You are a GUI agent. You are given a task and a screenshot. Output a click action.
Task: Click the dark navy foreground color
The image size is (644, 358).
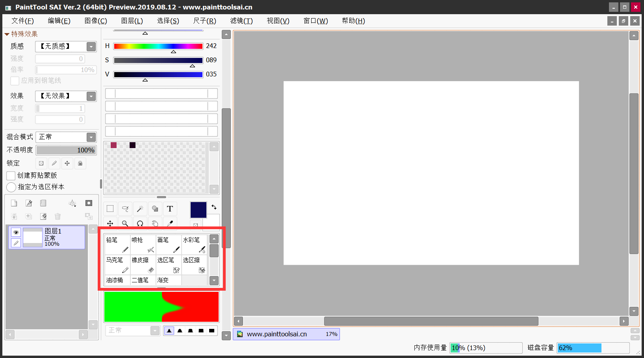(199, 210)
